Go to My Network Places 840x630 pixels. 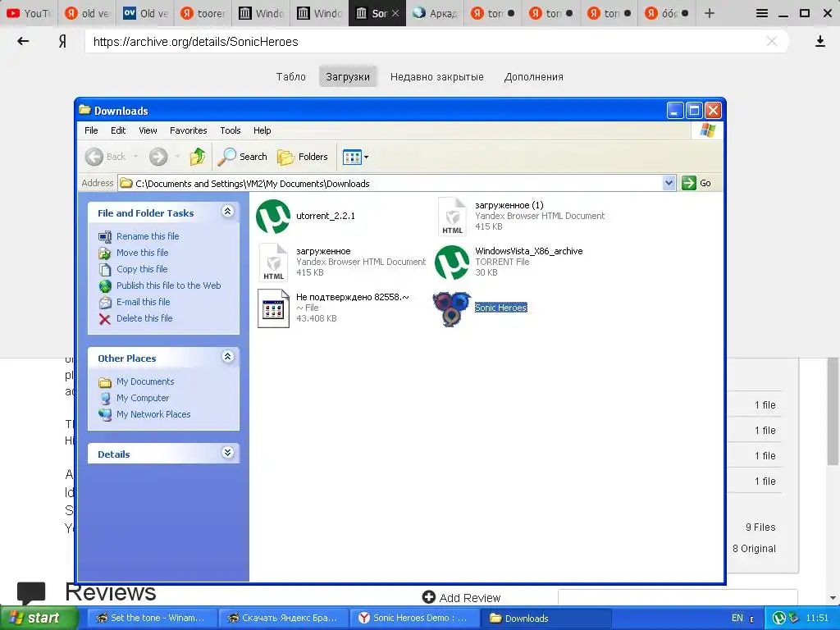point(153,414)
